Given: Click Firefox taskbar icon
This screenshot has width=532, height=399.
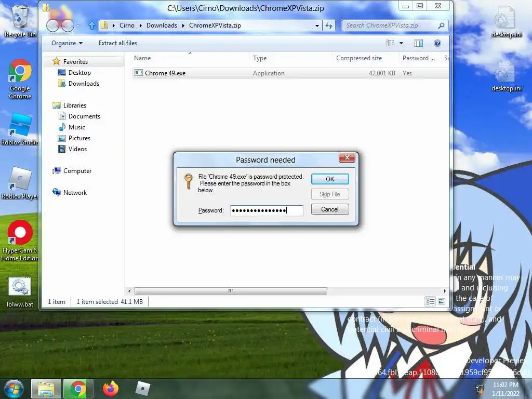Looking at the screenshot, I should coord(111,389).
